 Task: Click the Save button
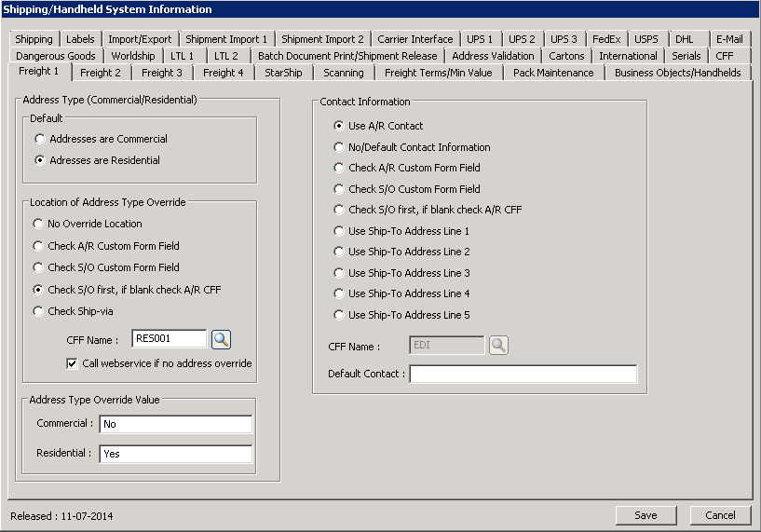(645, 515)
